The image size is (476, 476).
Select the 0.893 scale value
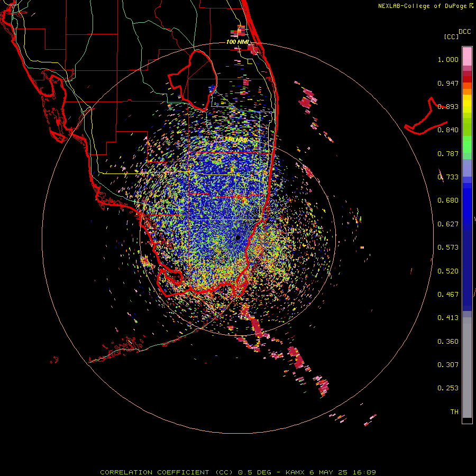(x=448, y=106)
